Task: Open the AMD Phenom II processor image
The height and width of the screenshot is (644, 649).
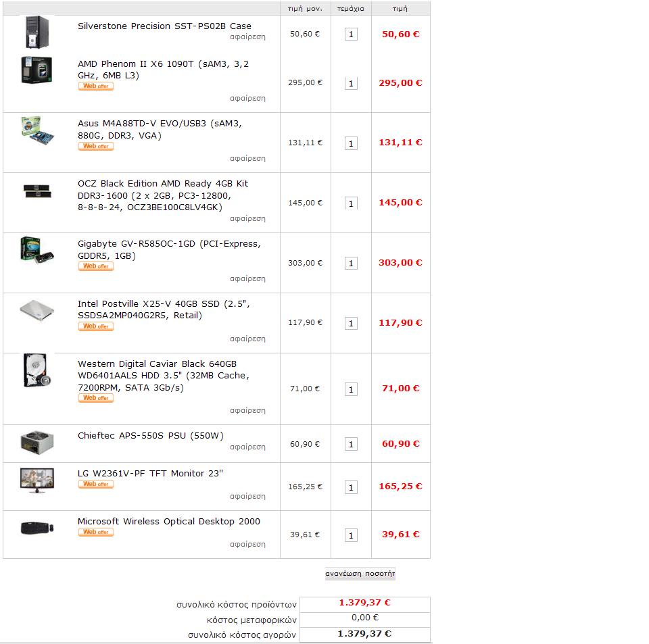Action: tap(37, 70)
